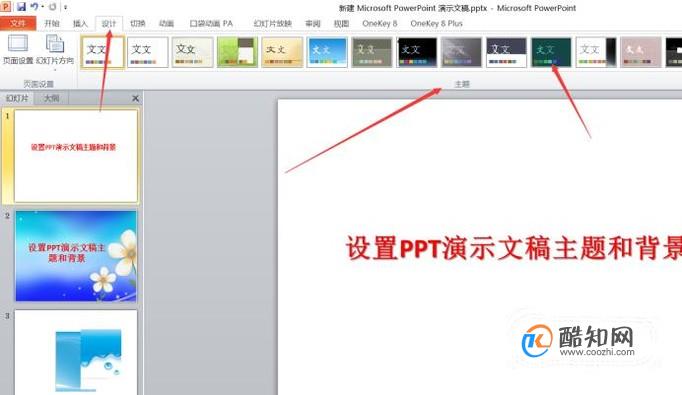Image resolution: width=682 pixels, height=395 pixels.
Task: Expand the Undo history dropdown arrow
Action: pyautogui.click(x=42, y=7)
